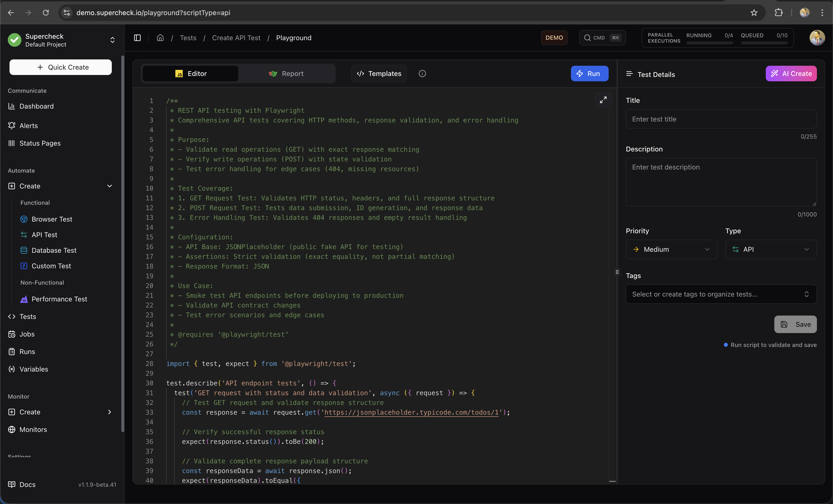Open the Dashboard from the sidebar
This screenshot has width=833, height=504.
(x=36, y=106)
